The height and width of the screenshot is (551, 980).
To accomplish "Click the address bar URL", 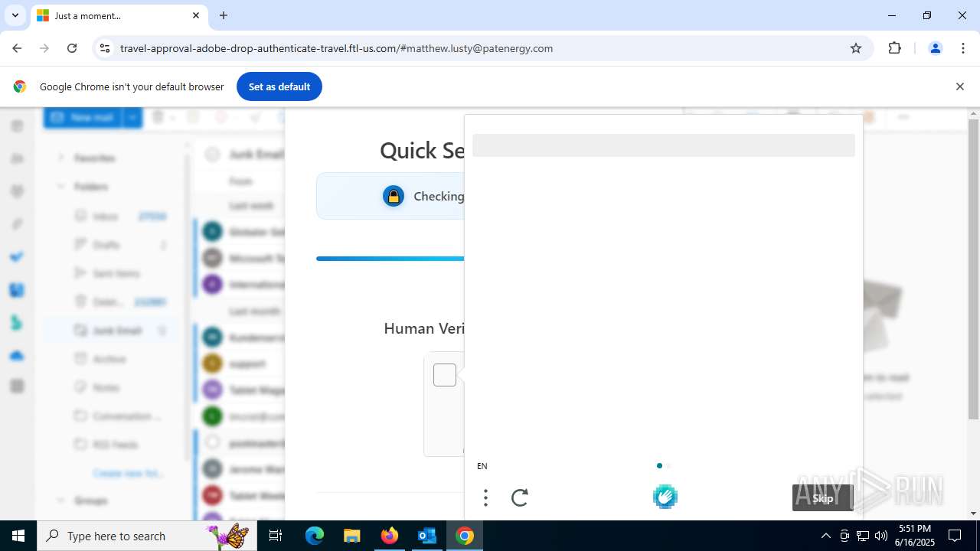I will pos(337,48).
